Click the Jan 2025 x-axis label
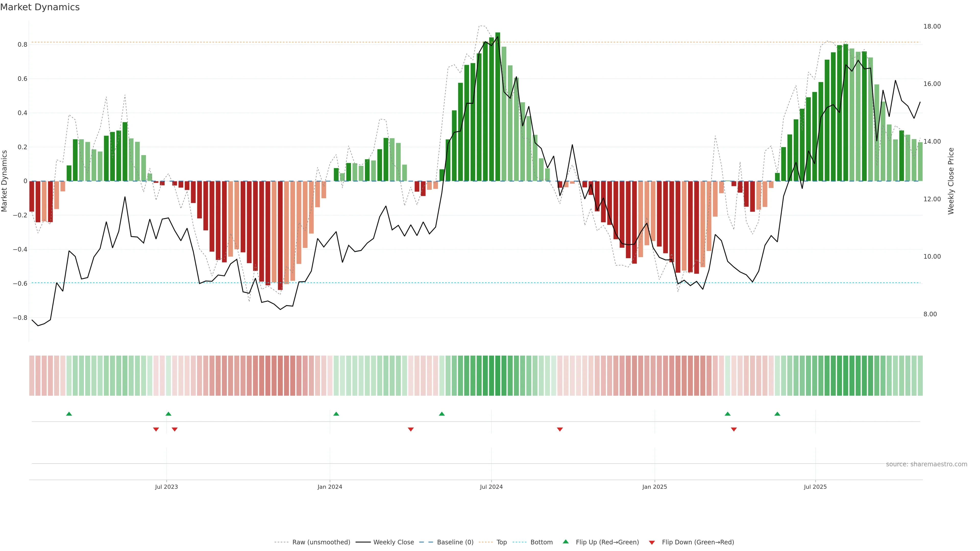Image resolution: width=980 pixels, height=551 pixels. (x=654, y=487)
